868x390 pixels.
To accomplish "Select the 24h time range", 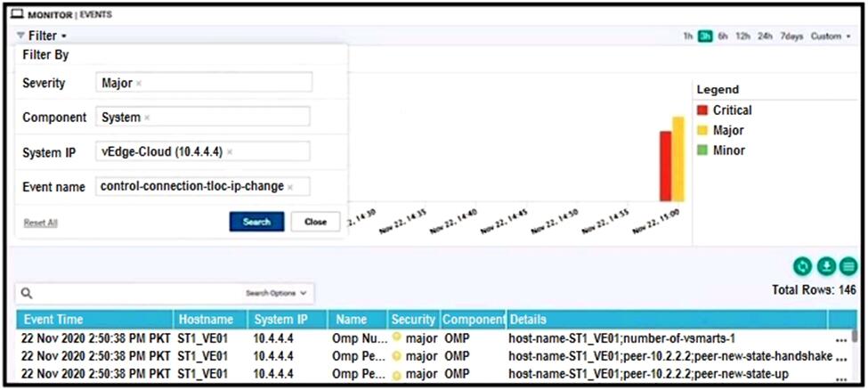I will tap(765, 37).
